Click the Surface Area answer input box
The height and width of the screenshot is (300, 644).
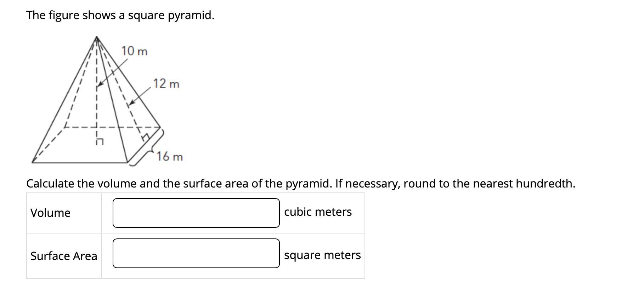(x=196, y=253)
